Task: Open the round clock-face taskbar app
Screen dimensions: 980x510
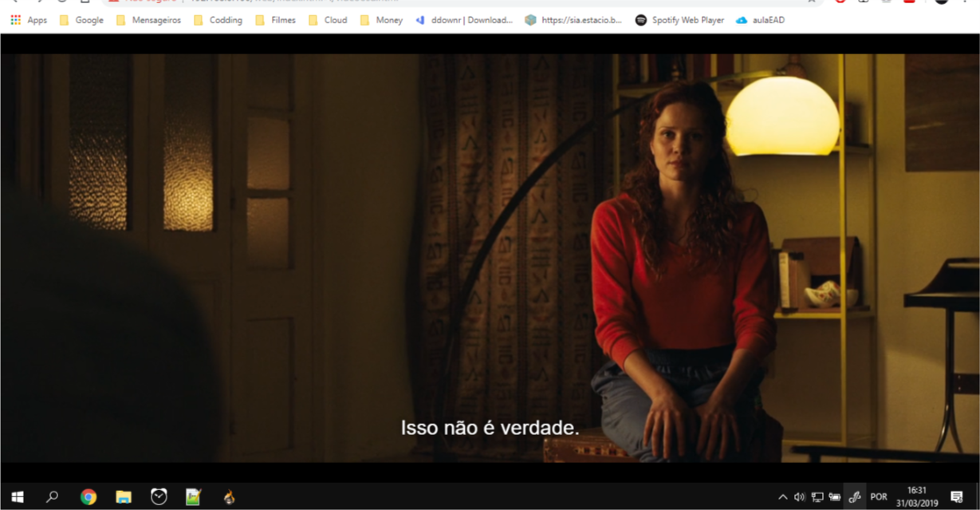Action: coord(159,496)
